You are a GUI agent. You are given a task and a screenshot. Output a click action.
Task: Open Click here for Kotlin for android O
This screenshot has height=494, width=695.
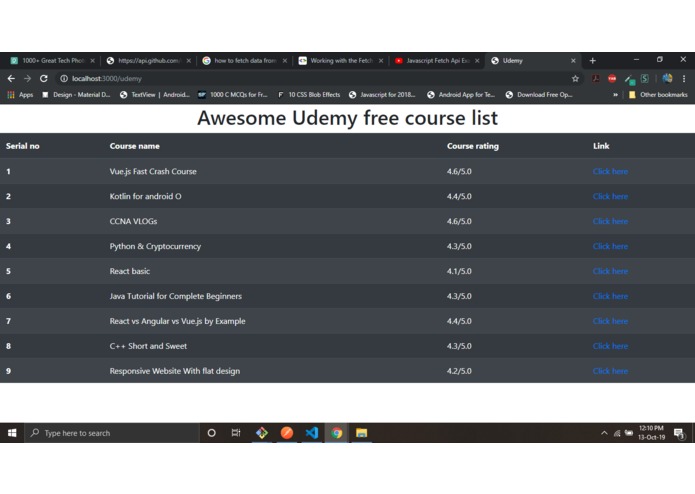point(610,196)
